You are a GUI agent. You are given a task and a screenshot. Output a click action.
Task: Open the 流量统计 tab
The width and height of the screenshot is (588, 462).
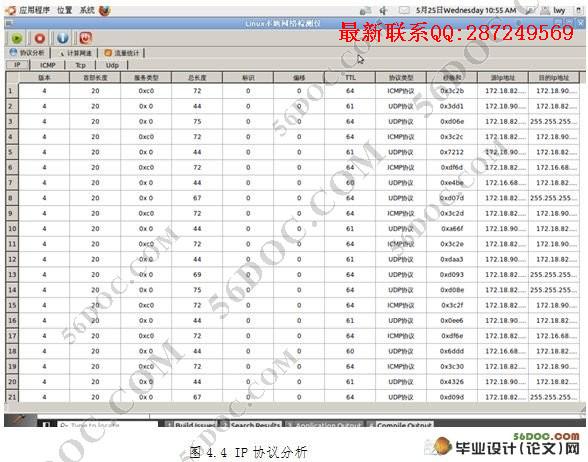pyautogui.click(x=122, y=53)
